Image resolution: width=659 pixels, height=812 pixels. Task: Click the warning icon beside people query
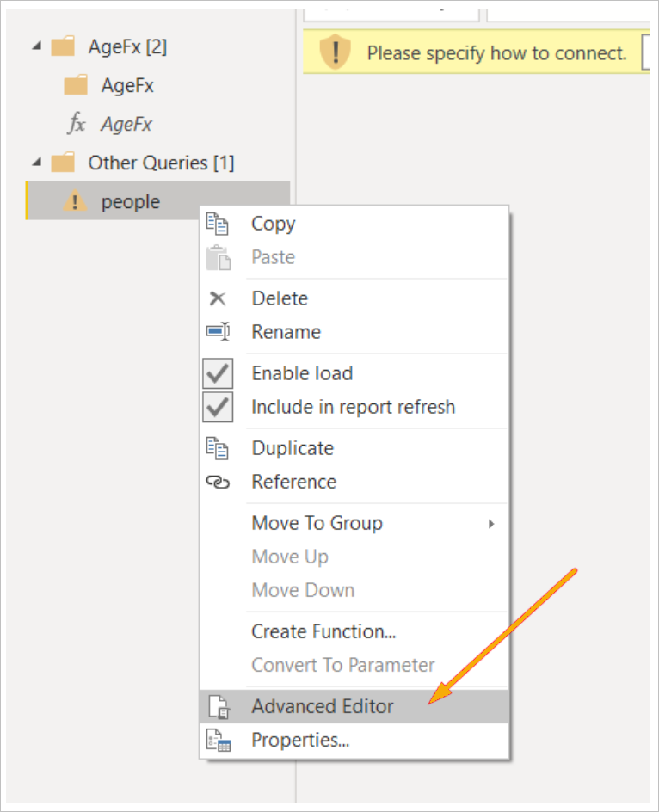click(x=75, y=201)
